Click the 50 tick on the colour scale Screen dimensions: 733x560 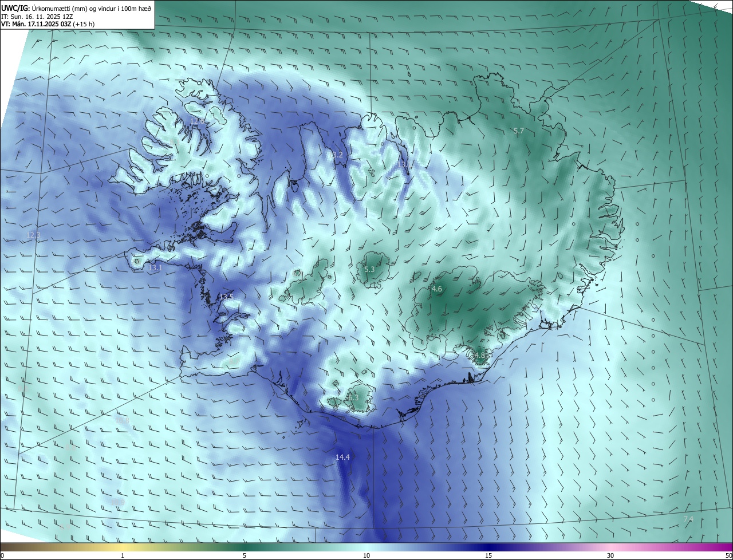728,555
